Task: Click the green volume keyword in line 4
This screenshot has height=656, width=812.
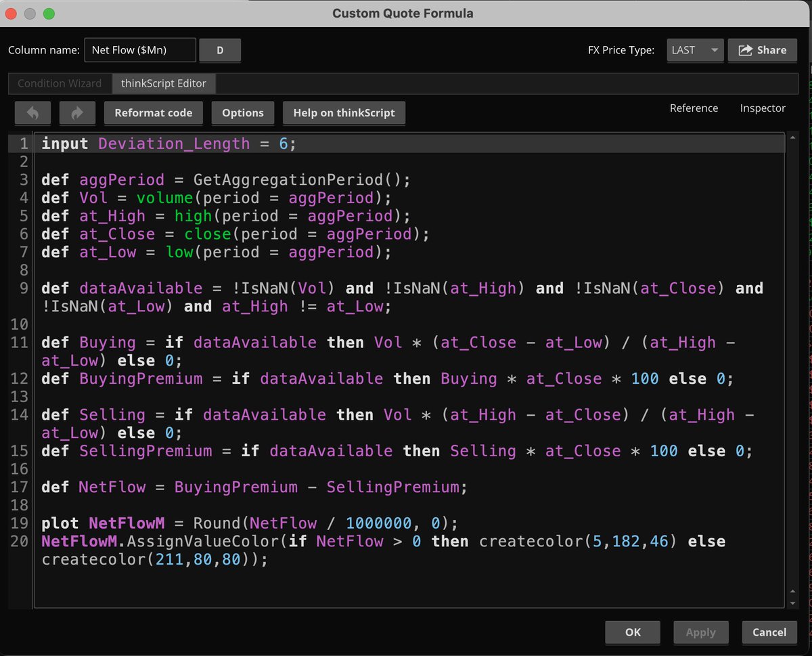Action: tap(164, 198)
